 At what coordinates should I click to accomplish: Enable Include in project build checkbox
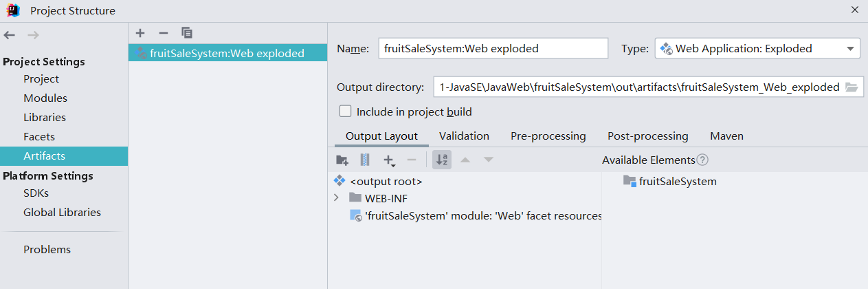click(x=345, y=111)
